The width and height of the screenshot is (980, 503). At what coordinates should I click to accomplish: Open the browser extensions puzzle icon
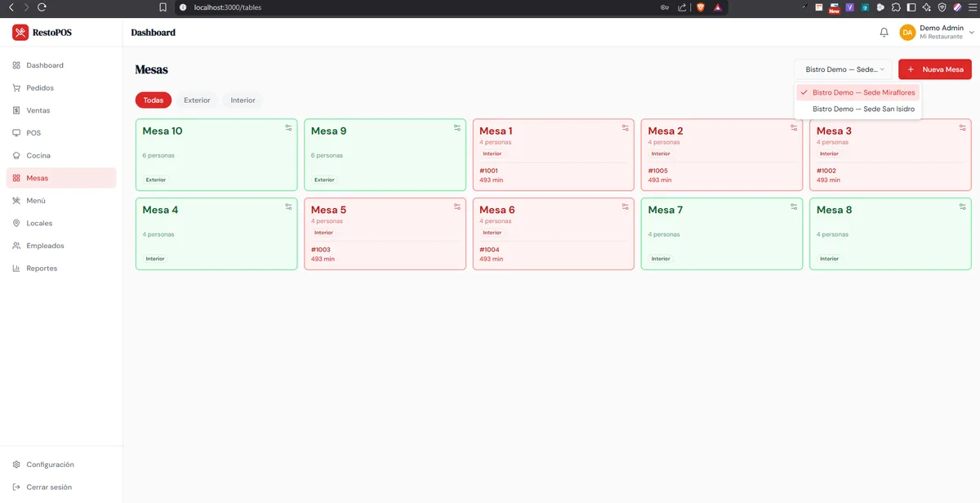pyautogui.click(x=896, y=7)
